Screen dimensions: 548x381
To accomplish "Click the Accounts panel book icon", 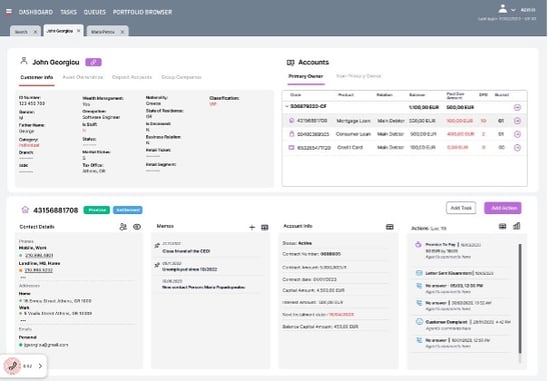I will (x=290, y=63).
